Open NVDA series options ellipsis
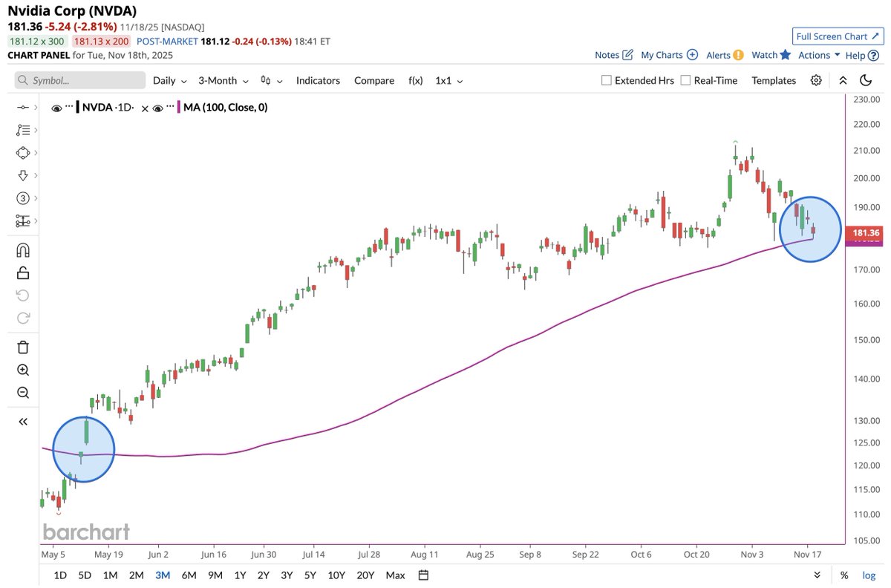This screenshot has height=588, width=891. pos(70,107)
